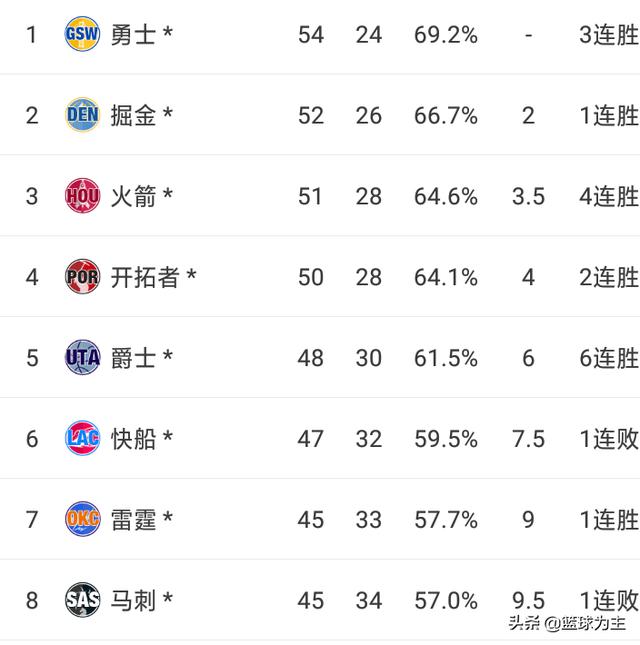
Task: Open the 快船 team page
Action: click(x=133, y=439)
